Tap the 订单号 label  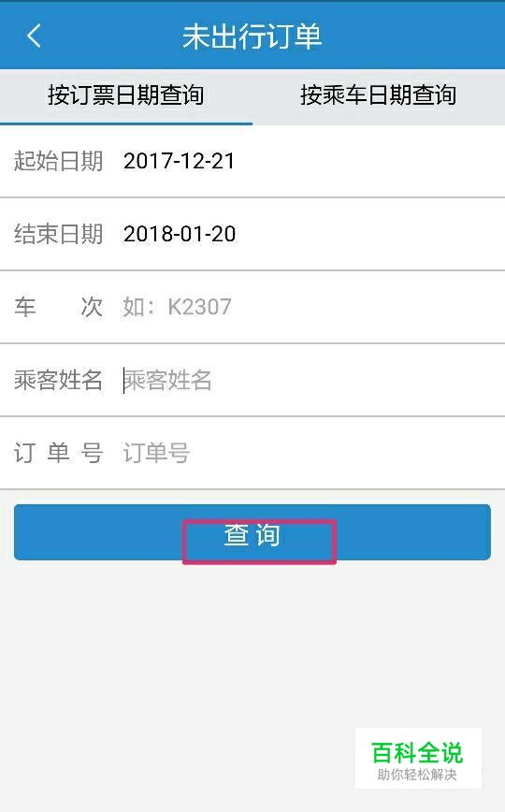pos(58,453)
